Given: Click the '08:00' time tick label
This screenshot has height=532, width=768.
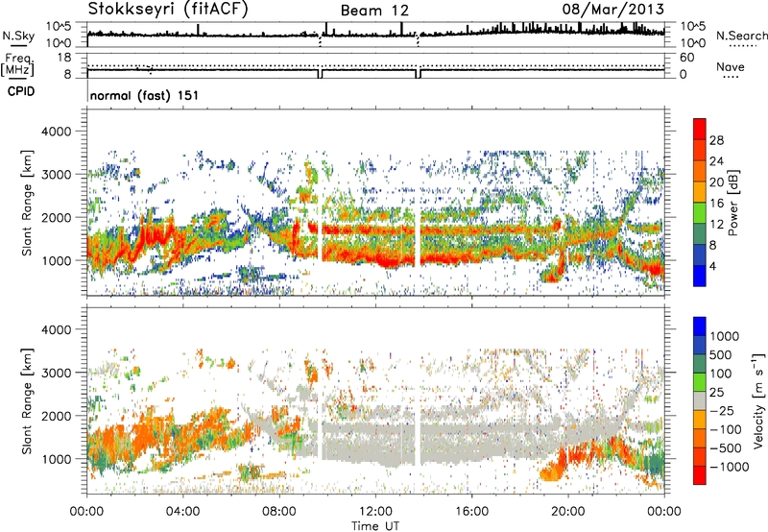Looking at the screenshot, I should pos(279,512).
